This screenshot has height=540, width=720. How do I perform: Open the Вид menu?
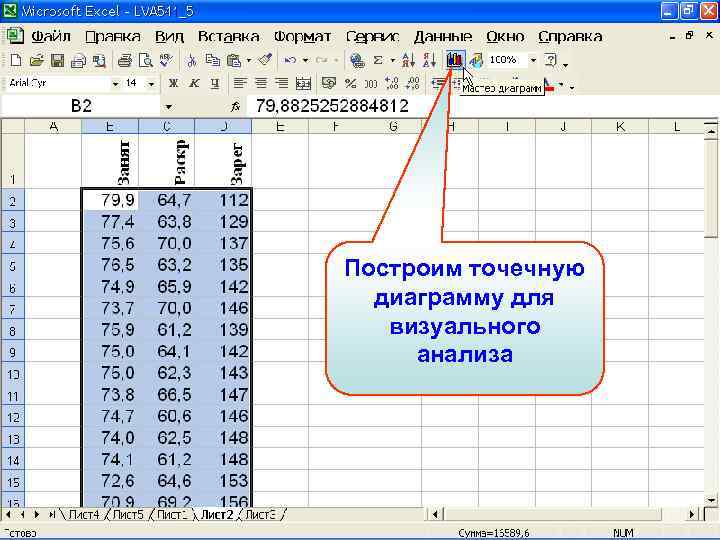(169, 36)
